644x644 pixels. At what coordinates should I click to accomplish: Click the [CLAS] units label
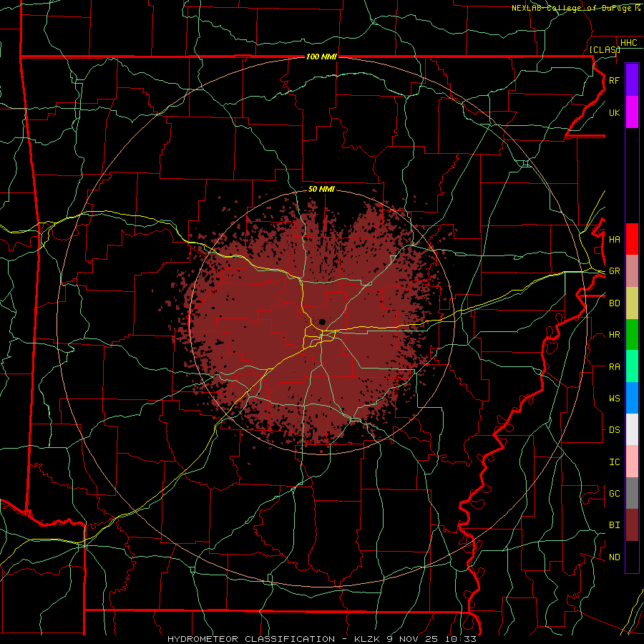(605, 49)
